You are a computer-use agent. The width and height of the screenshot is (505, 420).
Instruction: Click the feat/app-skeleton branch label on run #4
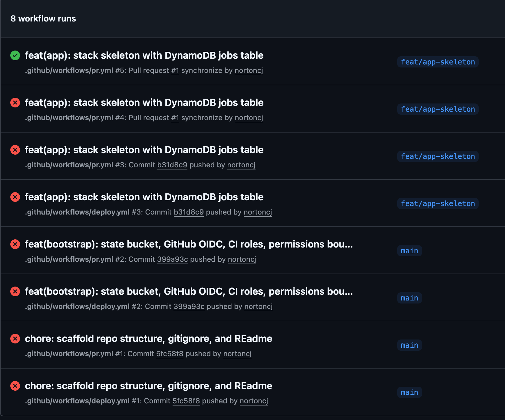click(x=438, y=109)
